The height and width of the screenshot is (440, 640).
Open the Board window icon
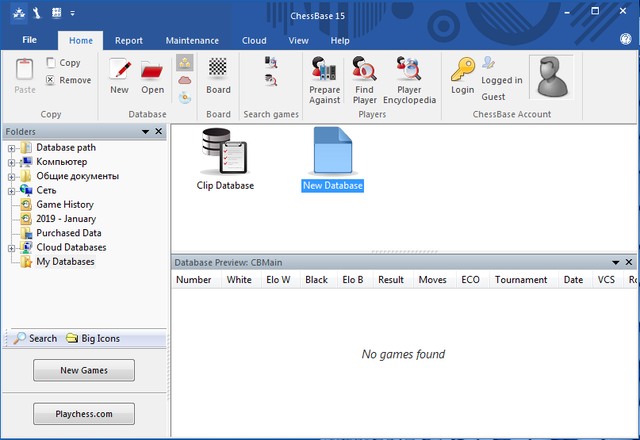[x=218, y=76]
